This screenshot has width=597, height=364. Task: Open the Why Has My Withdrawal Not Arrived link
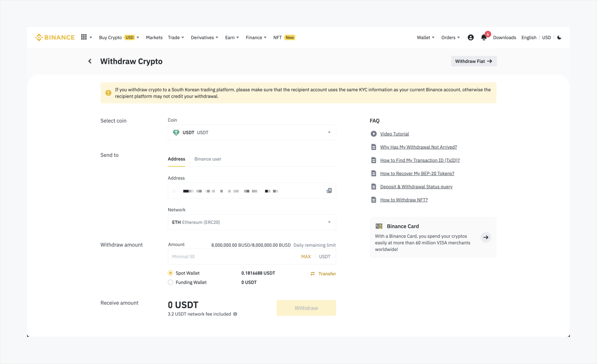(418, 147)
